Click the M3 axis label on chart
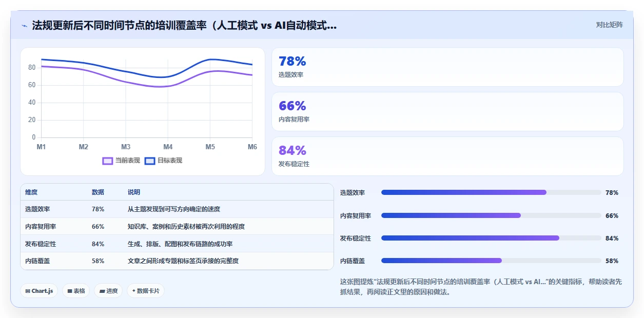 [126, 147]
